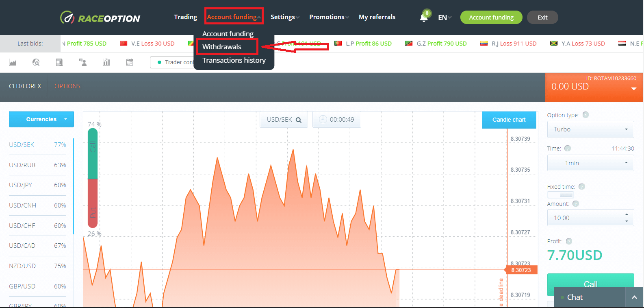Open the economic calendar icon
This screenshot has height=308, width=644.
(130, 62)
